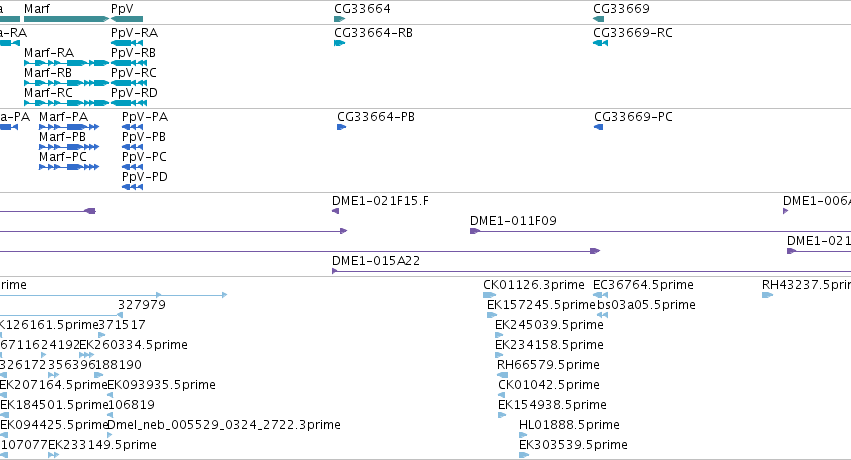Select the PpV gene feature
The image size is (851, 460).
[126, 19]
